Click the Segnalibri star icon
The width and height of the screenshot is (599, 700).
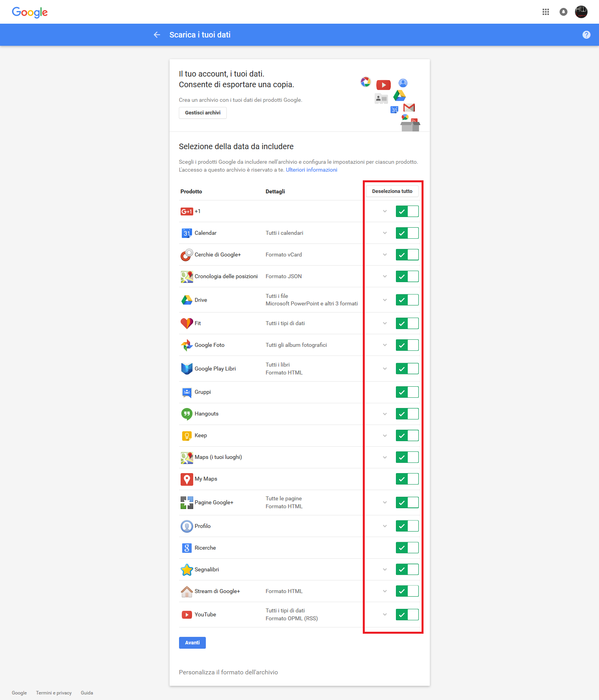pyautogui.click(x=187, y=570)
